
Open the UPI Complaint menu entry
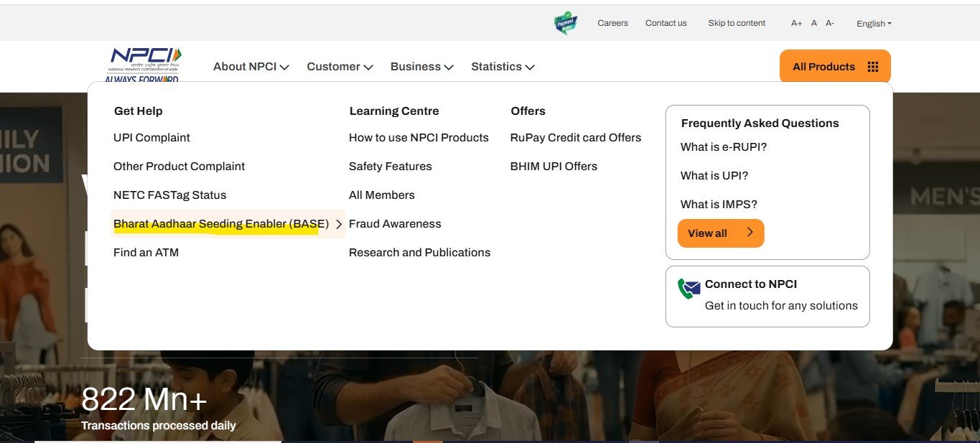(x=151, y=138)
